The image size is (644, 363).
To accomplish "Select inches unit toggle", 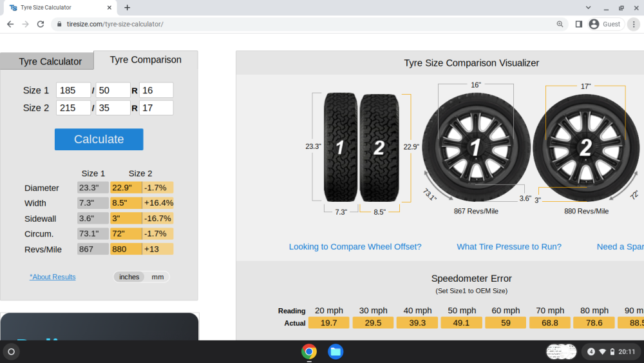I will click(x=129, y=277).
